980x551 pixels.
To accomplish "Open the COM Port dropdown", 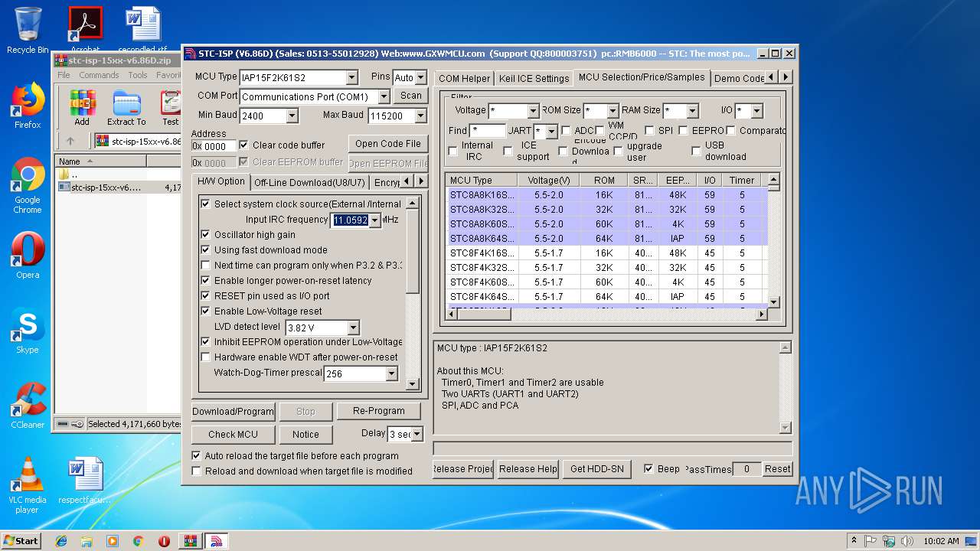I will coord(384,96).
